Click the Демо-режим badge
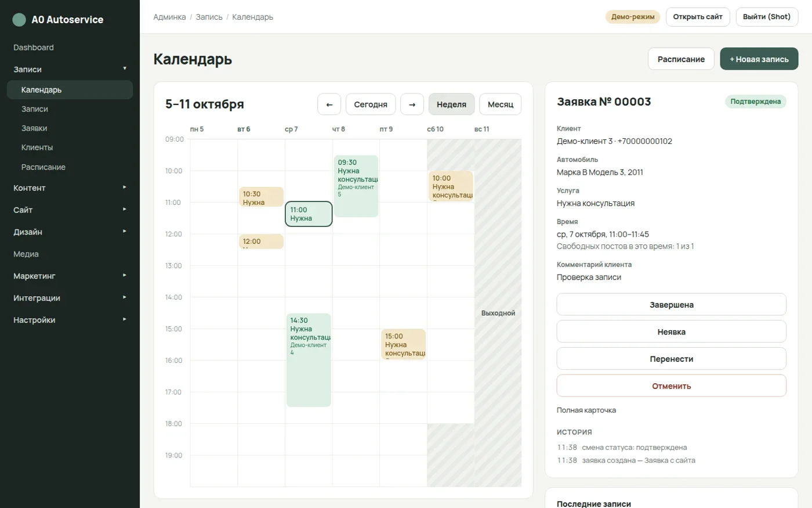 click(x=633, y=17)
